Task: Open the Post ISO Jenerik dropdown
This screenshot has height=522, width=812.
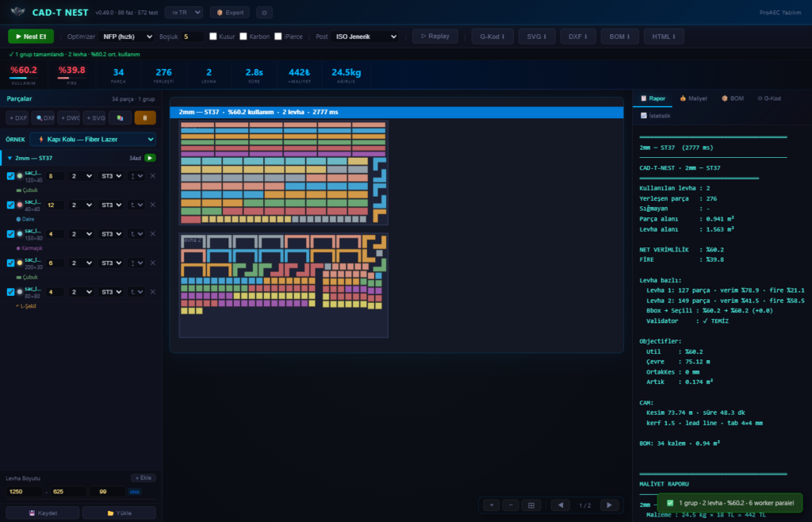Action: coord(366,36)
